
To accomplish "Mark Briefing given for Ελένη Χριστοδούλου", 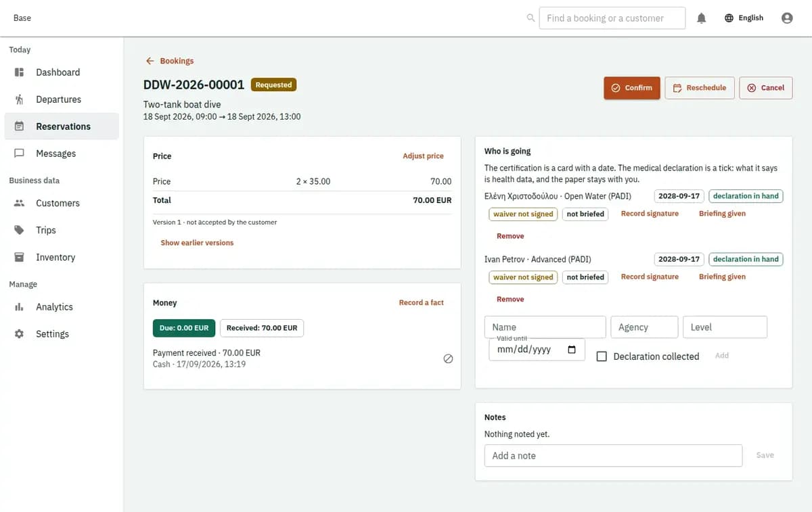I will point(722,214).
